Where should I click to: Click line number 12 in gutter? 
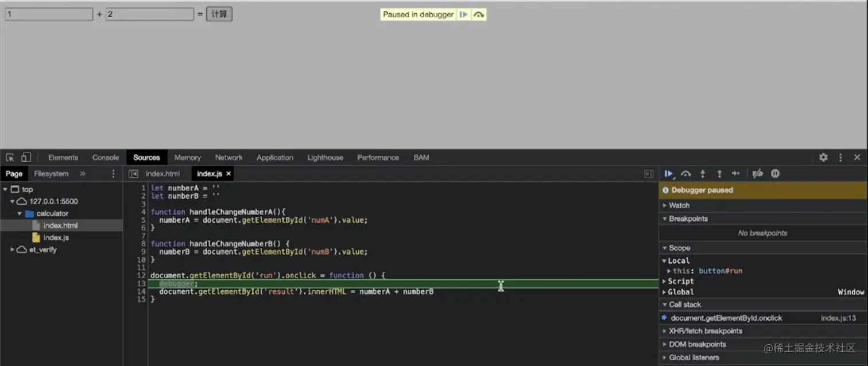(142, 275)
